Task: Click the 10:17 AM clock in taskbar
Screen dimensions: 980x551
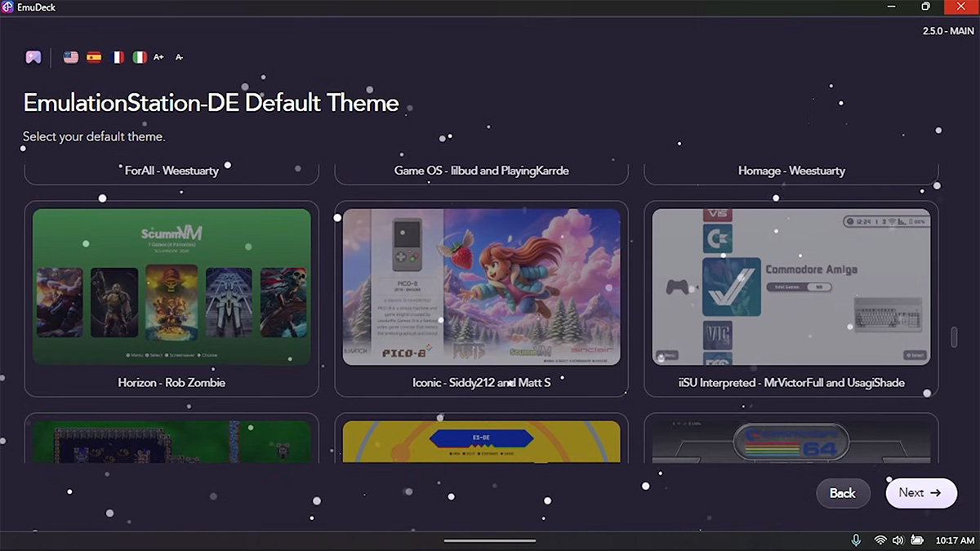Action: point(955,540)
